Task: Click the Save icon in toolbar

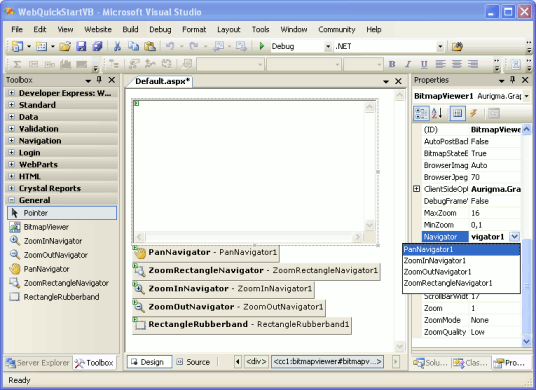Action: (x=81, y=46)
